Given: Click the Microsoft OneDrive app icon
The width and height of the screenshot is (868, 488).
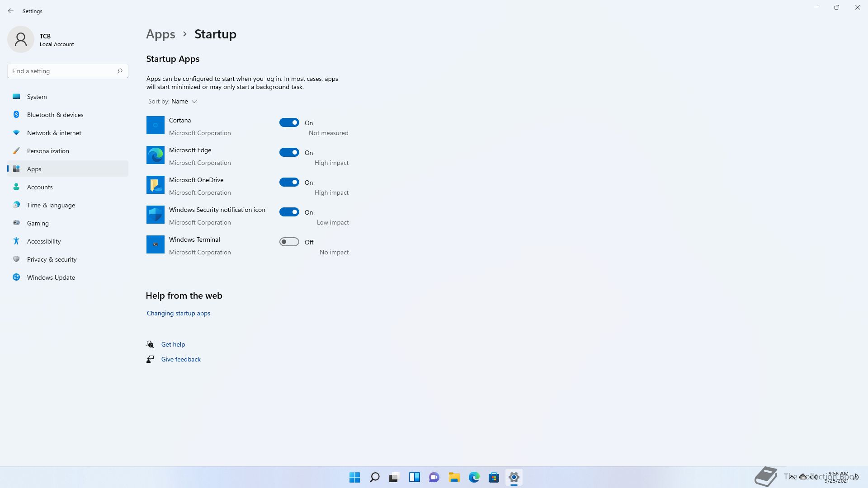Looking at the screenshot, I should 155,185.
